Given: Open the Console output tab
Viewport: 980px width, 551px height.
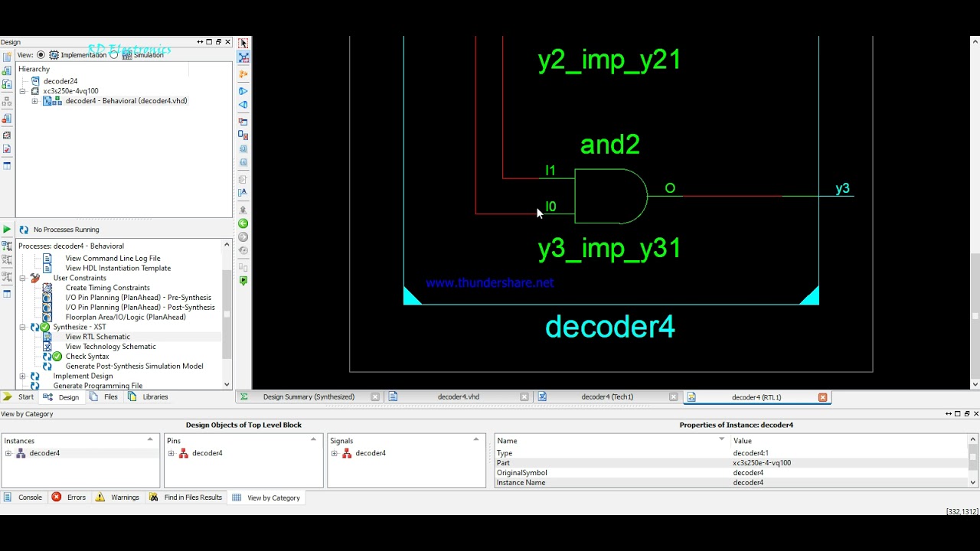Looking at the screenshot, I should 23,497.
